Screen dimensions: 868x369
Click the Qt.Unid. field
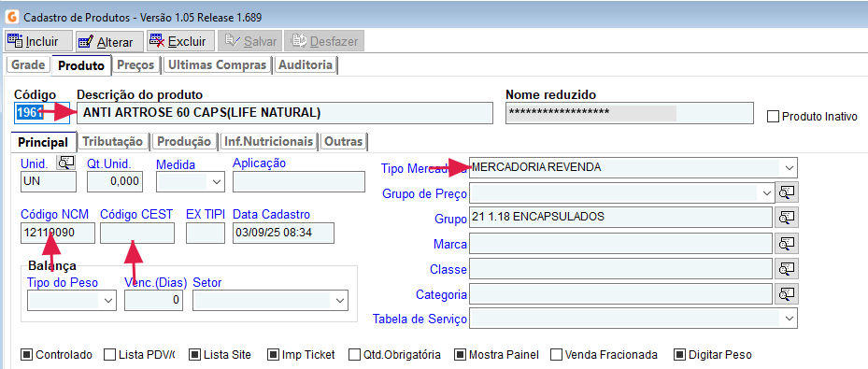tap(115, 181)
